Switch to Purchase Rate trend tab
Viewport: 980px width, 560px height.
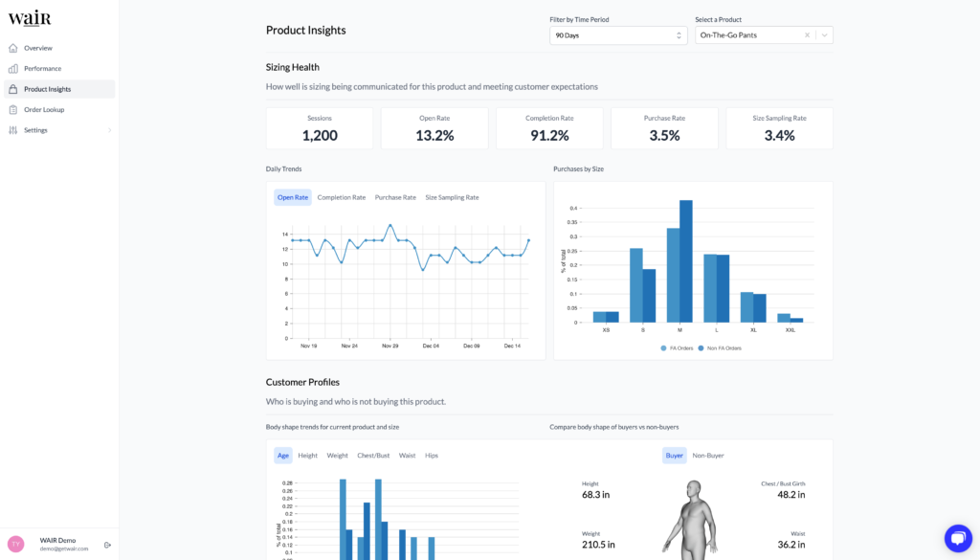click(x=395, y=197)
